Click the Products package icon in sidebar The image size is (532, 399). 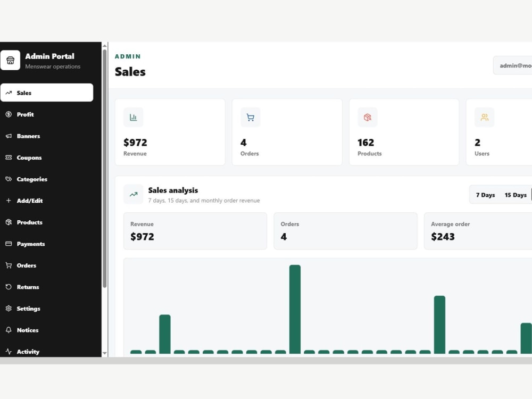pos(9,222)
